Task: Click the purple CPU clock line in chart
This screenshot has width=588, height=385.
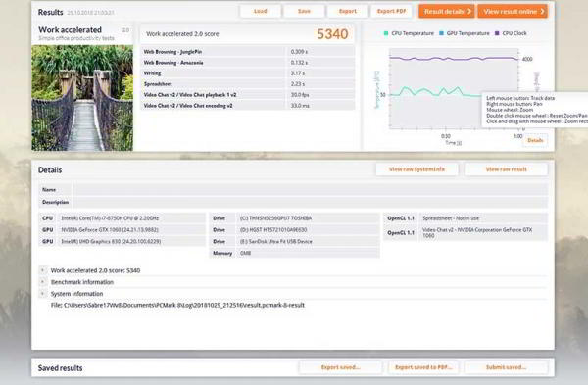Action: pos(454,59)
